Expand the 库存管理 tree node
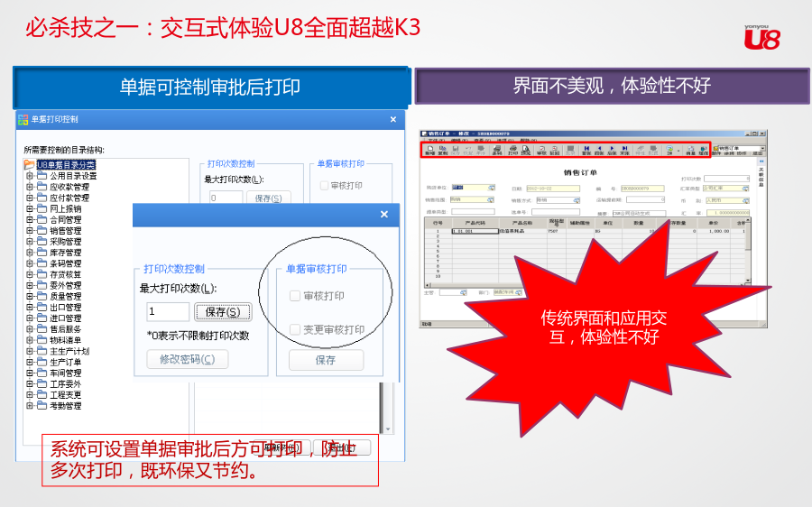Screen dimensions: 812x507 point(30,253)
